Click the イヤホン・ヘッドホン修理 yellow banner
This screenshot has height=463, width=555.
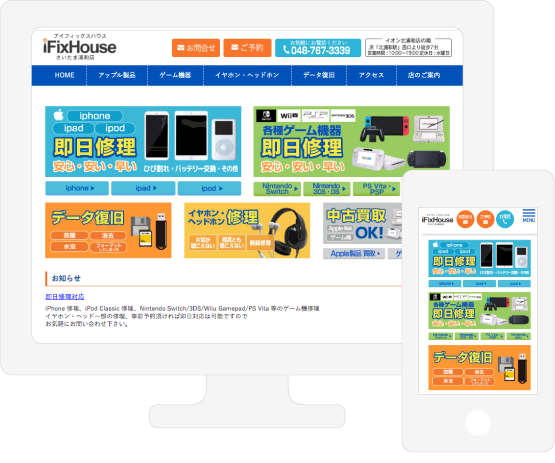tap(247, 230)
